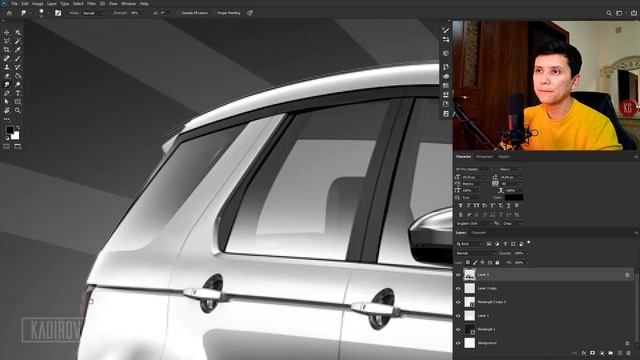Open the font family dropdown
This screenshot has width=640, height=360.
pos(475,169)
